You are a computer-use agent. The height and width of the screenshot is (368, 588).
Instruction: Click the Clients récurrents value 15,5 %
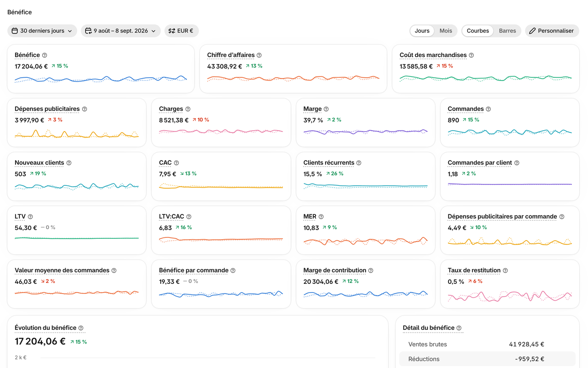313,174
